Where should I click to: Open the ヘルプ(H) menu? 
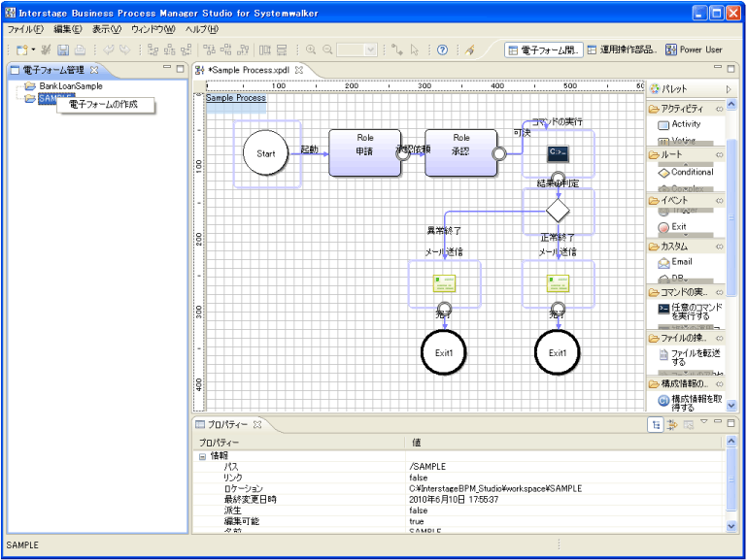201,29
